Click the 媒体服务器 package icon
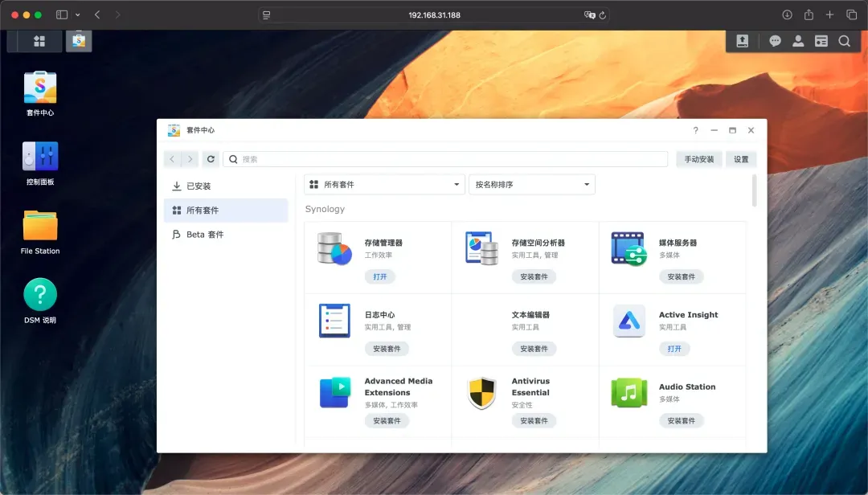 [x=628, y=248]
